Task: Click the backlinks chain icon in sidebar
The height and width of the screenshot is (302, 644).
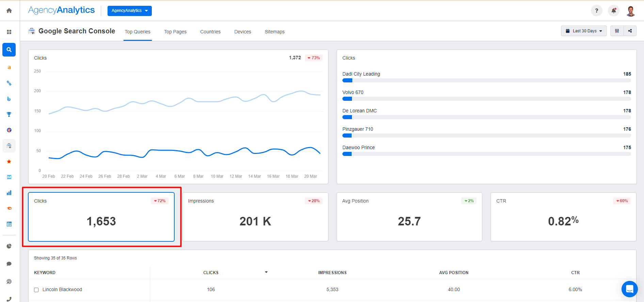Action: pos(9,83)
